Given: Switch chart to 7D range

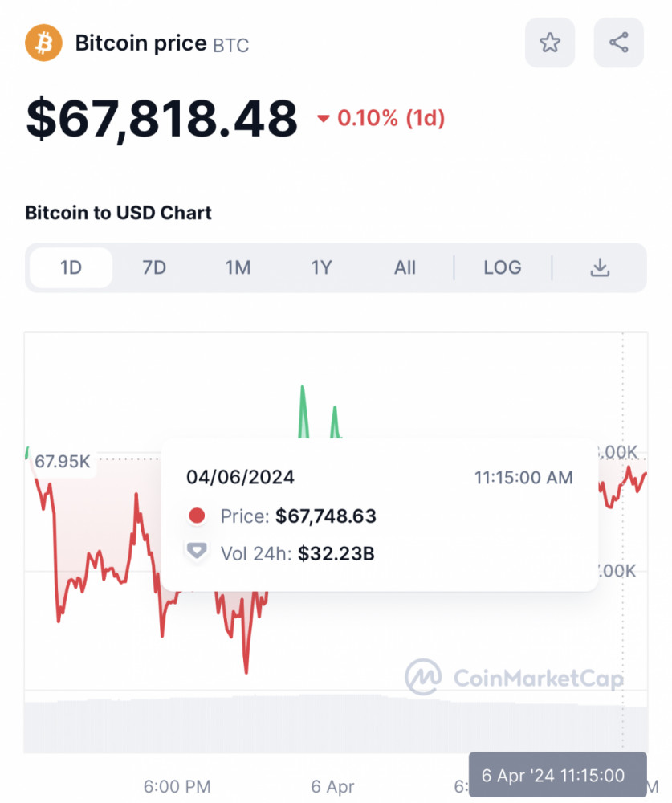Looking at the screenshot, I should (154, 267).
